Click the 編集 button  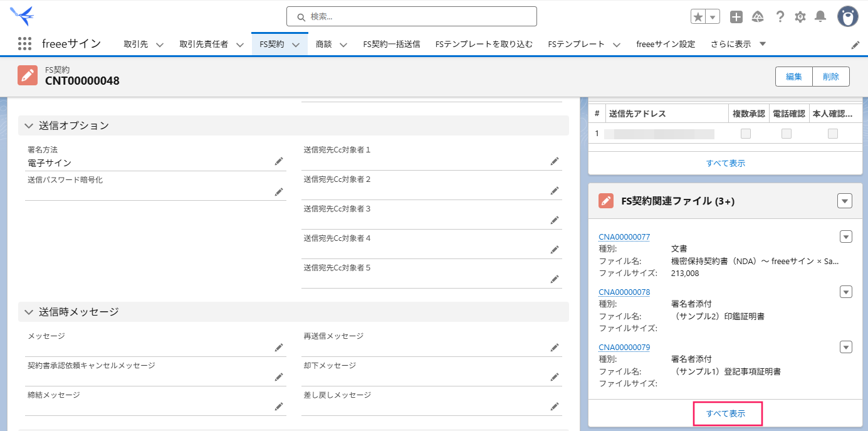794,77
